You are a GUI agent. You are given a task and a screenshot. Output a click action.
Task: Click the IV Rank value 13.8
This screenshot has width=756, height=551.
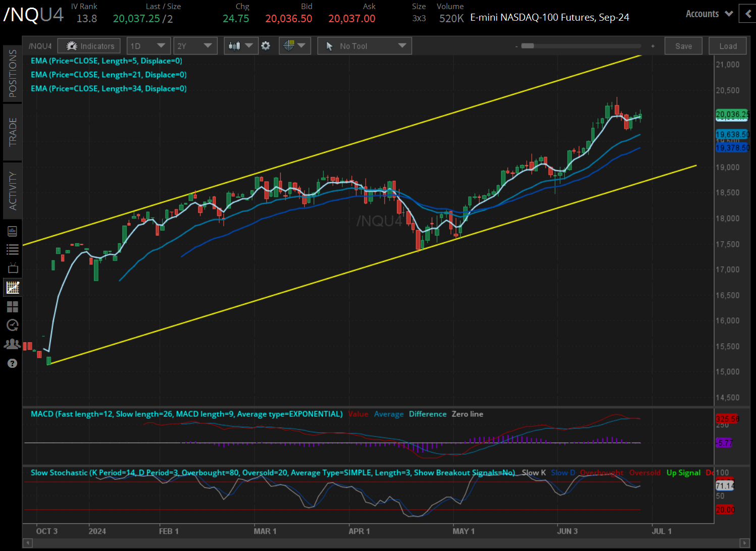(87, 19)
